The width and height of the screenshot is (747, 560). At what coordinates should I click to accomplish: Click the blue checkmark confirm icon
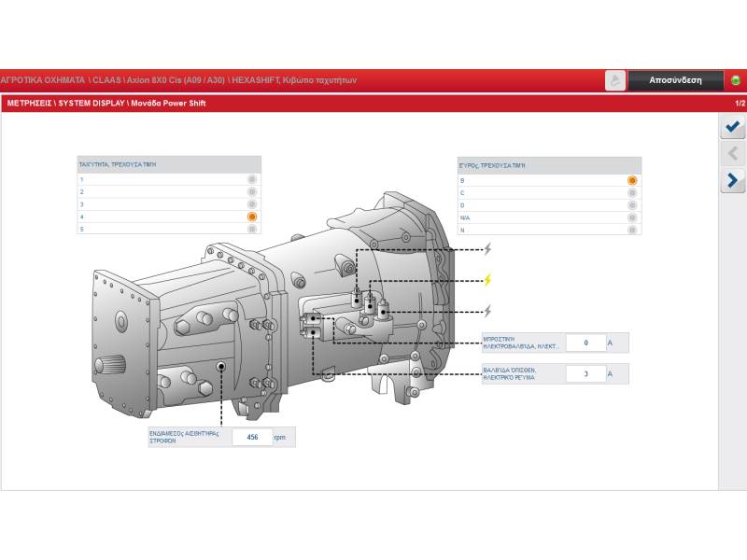tap(732, 127)
